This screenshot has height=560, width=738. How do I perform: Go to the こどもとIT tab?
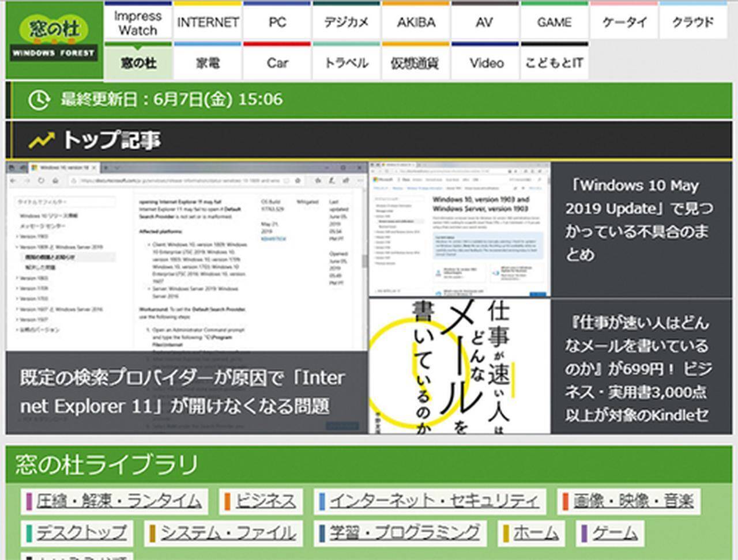[554, 62]
